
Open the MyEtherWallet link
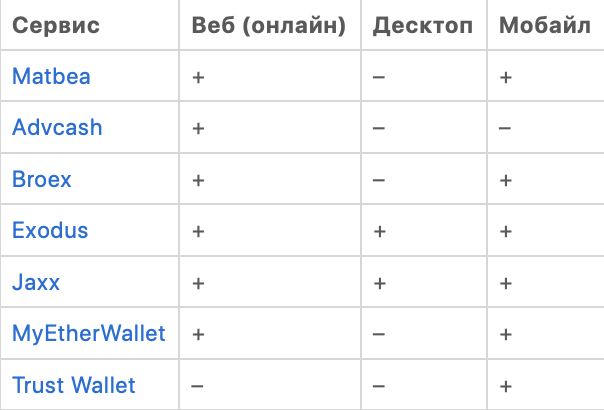89,334
